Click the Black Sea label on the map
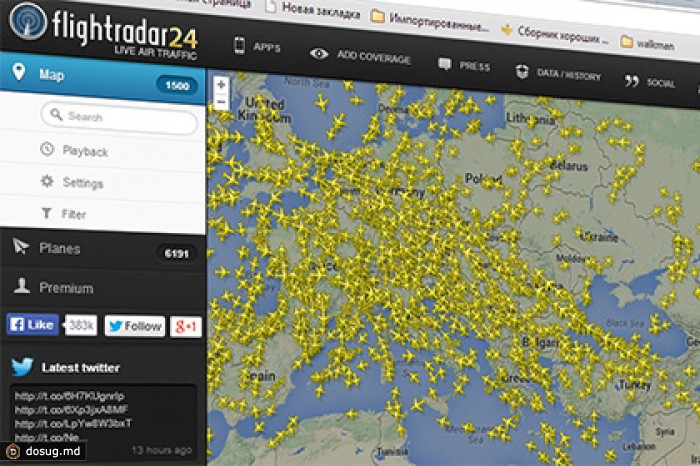This screenshot has height=466, width=700. pos(625,323)
